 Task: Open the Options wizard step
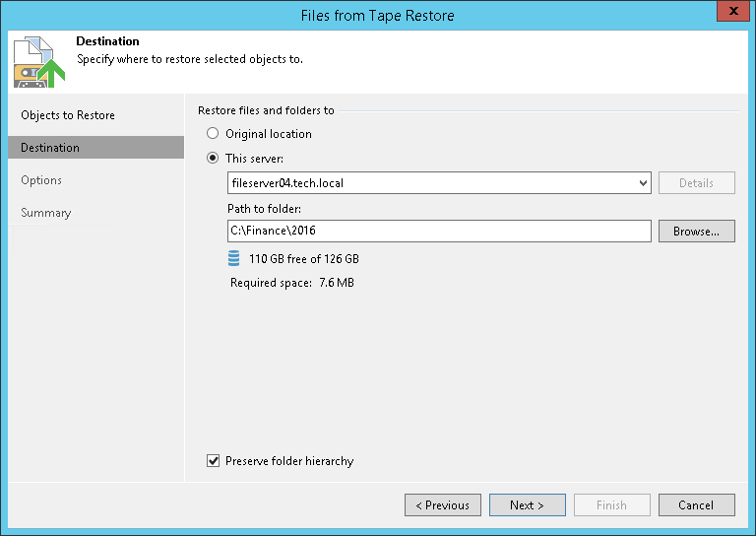41,180
